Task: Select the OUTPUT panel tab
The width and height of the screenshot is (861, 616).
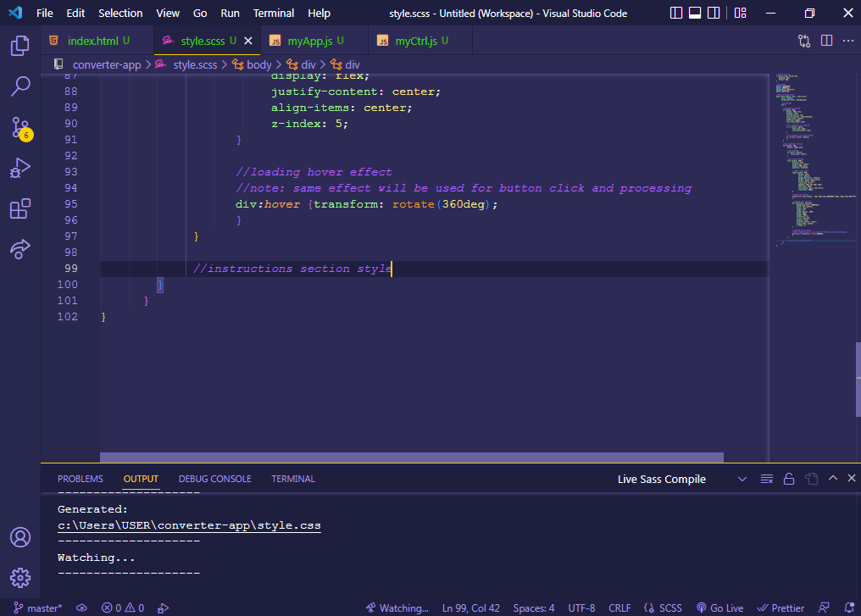Action: coord(141,479)
